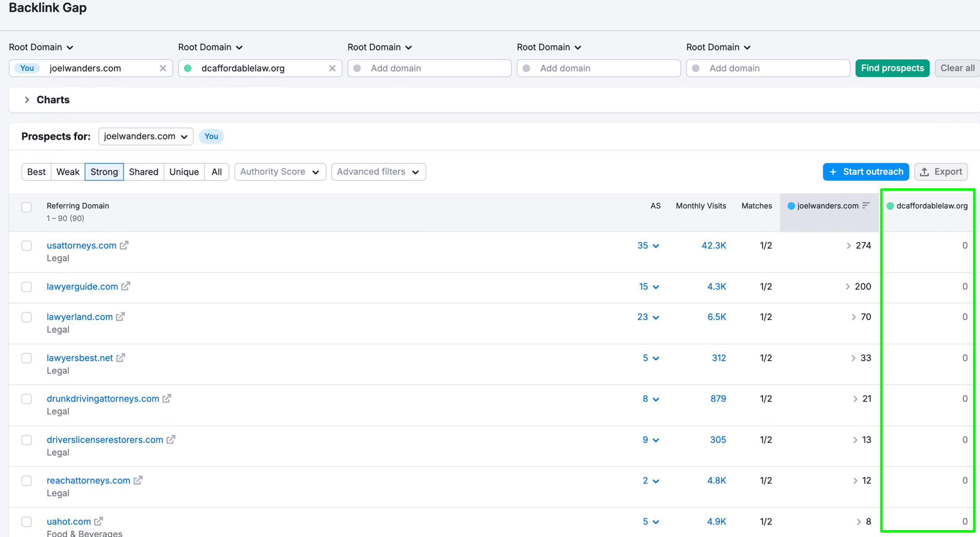Check the usattorneys.com row checkbox
Image resolution: width=980 pixels, height=537 pixels.
click(x=26, y=245)
